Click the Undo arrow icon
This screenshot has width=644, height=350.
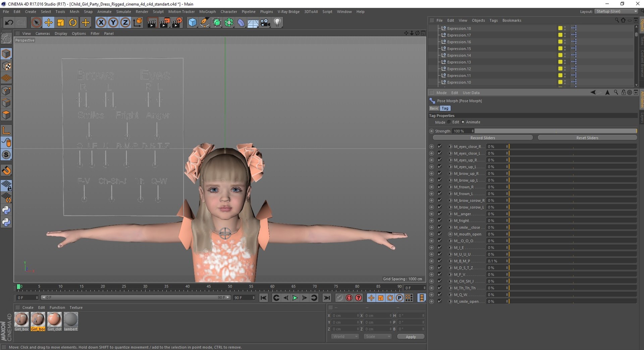(9, 22)
